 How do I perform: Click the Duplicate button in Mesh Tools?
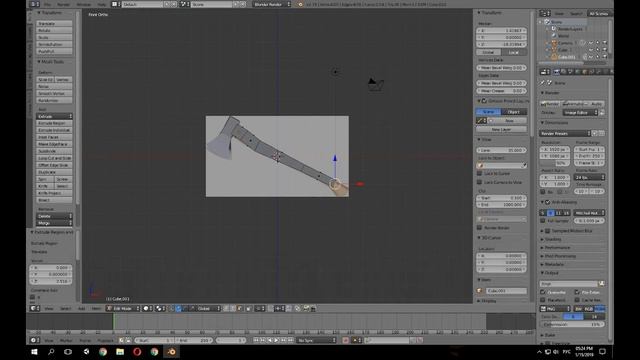[x=54, y=172]
